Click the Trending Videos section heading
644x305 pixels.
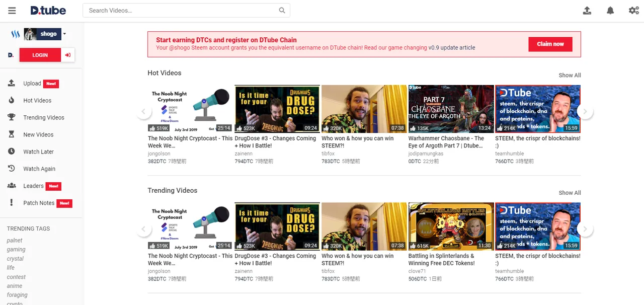[173, 191]
